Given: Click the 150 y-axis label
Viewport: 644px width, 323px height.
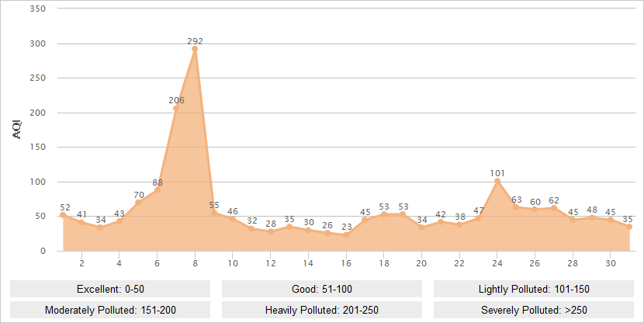Looking at the screenshot, I should 38,147.
